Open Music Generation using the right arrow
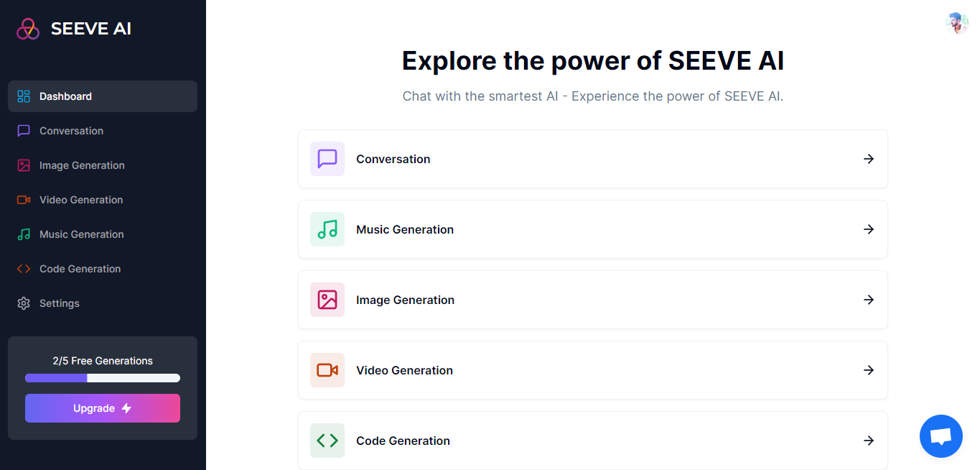 pos(869,229)
